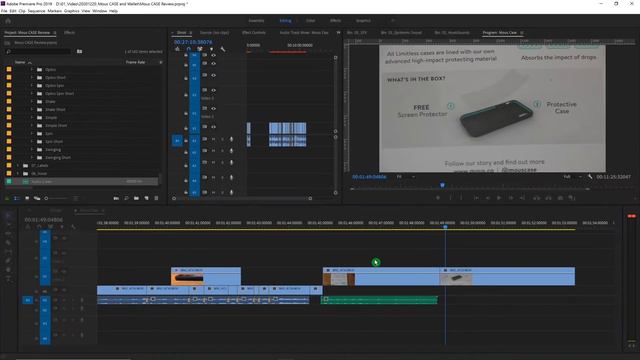
Task: Select the Selection tool in timeline toolbar
Action: click(x=9, y=216)
